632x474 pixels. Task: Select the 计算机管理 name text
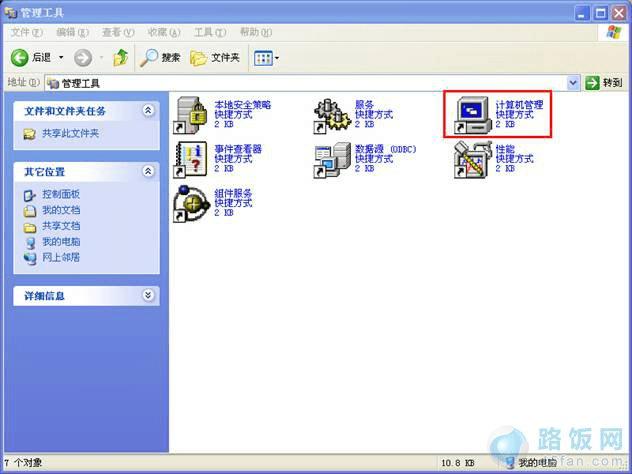(x=519, y=105)
